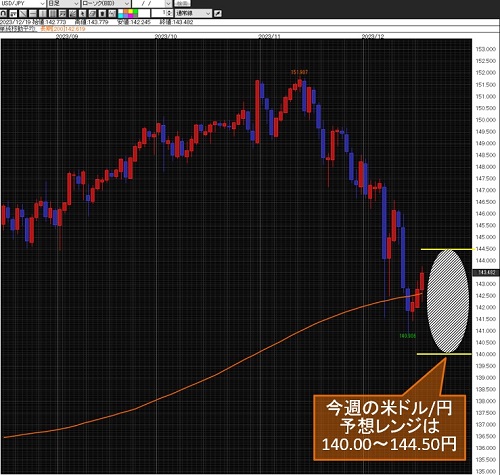Pick the yellow color in palette

click(130, 11)
